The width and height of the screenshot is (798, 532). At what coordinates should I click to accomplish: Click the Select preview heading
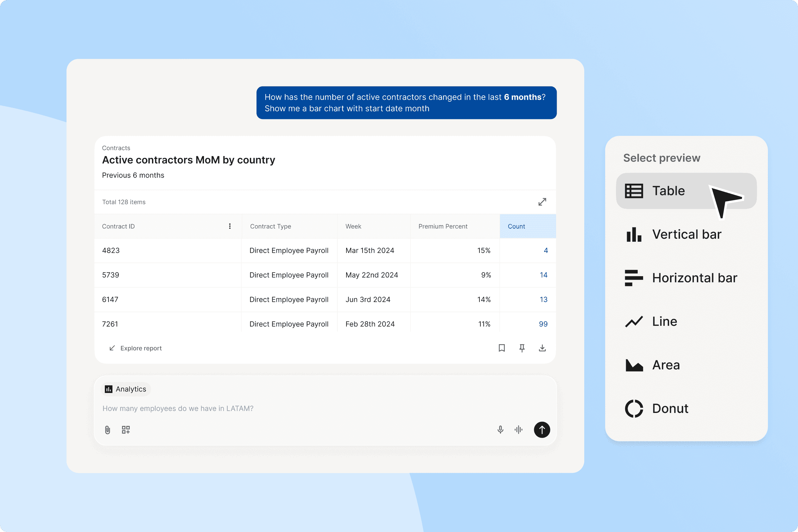[x=662, y=158]
